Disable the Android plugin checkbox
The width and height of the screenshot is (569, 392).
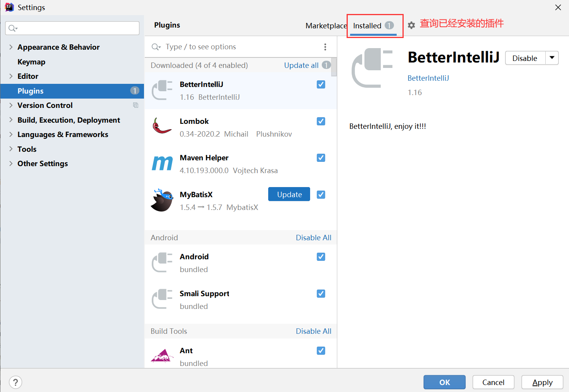(x=321, y=257)
